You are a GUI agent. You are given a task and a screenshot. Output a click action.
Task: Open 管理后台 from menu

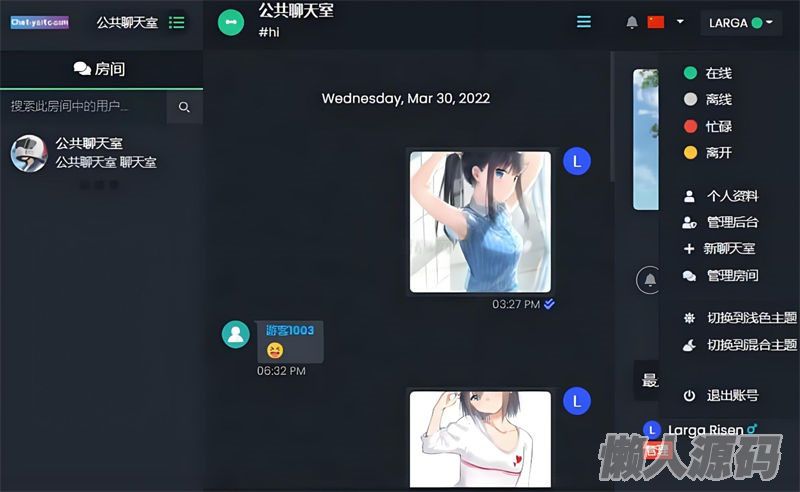point(721,222)
